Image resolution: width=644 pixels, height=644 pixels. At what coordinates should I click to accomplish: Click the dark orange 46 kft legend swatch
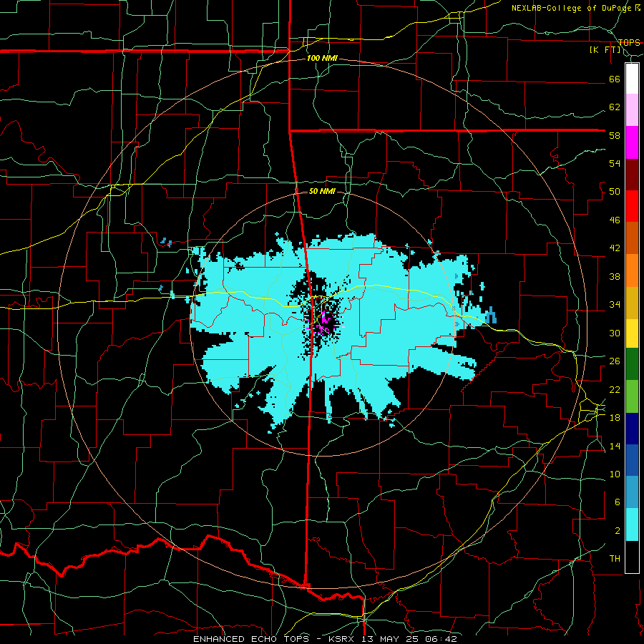tap(632, 238)
